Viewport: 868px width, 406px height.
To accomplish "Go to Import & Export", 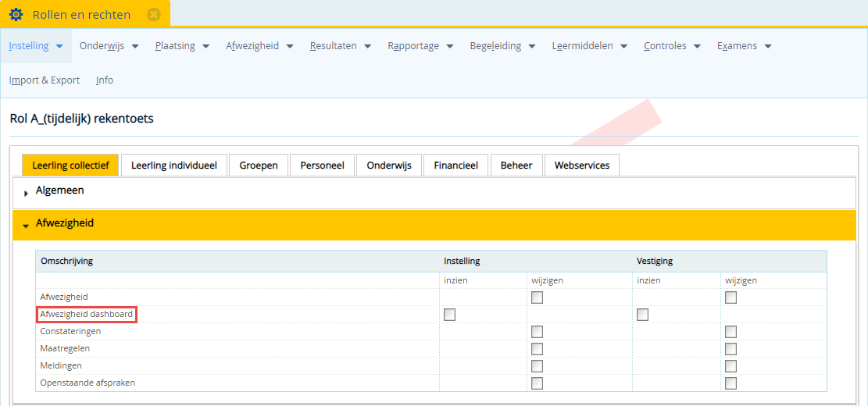I will pyautogui.click(x=45, y=80).
